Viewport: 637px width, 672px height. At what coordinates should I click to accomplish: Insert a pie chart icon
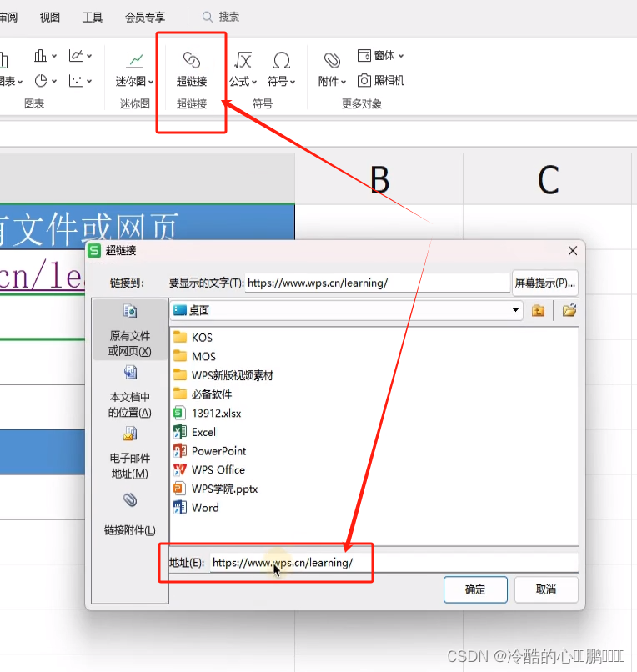pyautogui.click(x=41, y=81)
